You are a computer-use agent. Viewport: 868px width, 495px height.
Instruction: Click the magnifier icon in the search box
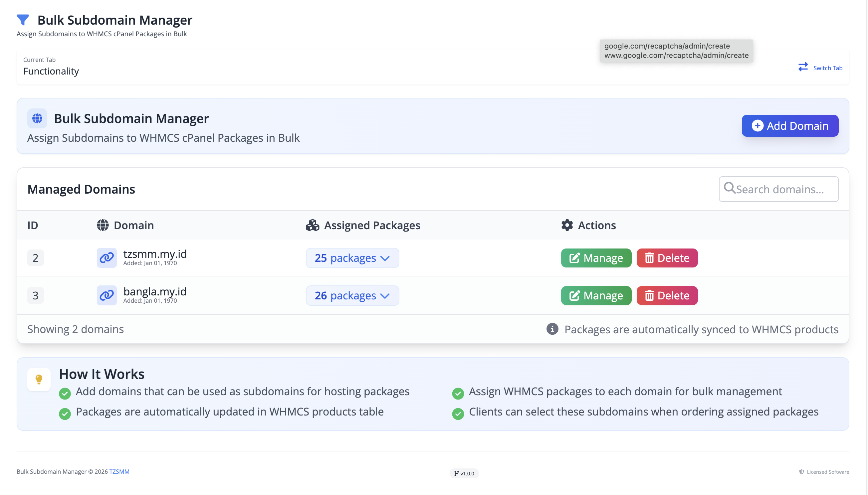click(x=729, y=188)
